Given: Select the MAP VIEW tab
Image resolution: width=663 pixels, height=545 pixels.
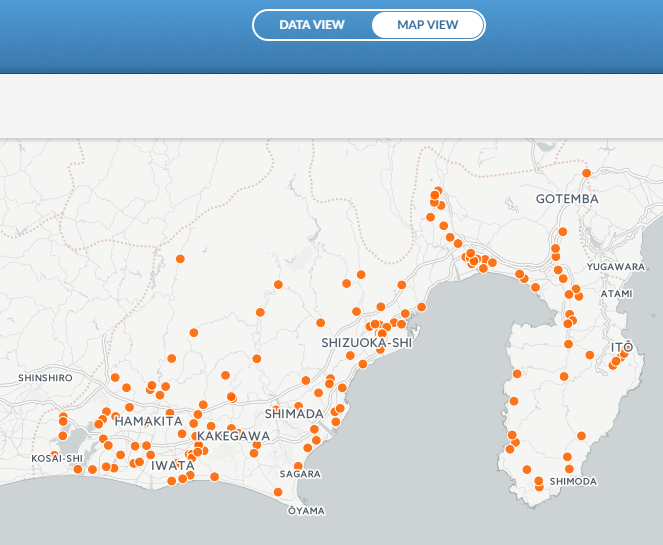Looking at the screenshot, I should 427,25.
